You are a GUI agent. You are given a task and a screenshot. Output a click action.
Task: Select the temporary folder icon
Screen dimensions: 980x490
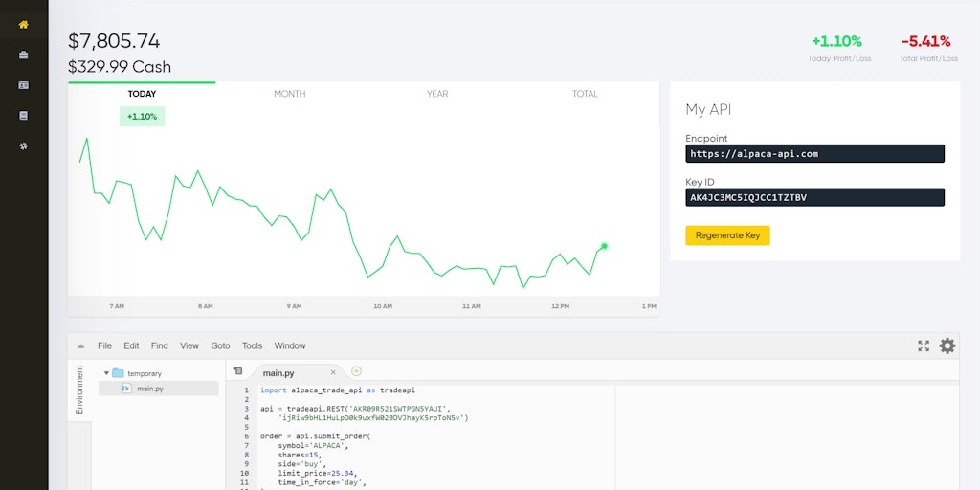118,373
